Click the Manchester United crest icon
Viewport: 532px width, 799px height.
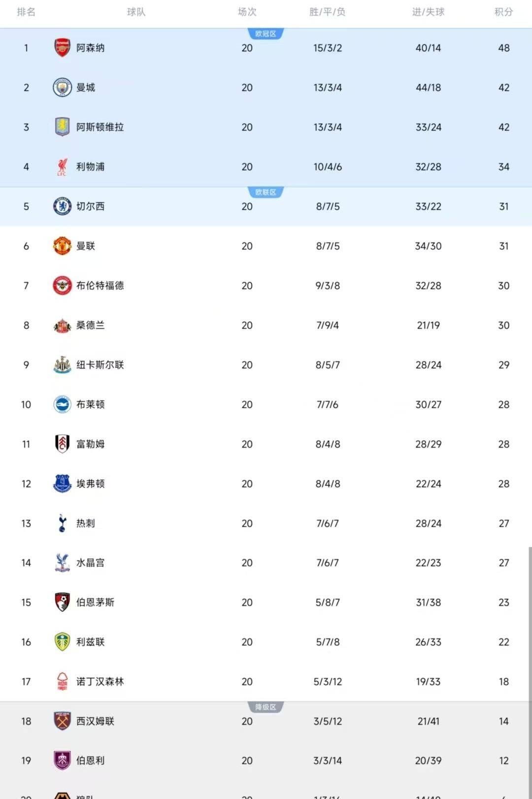click(62, 246)
